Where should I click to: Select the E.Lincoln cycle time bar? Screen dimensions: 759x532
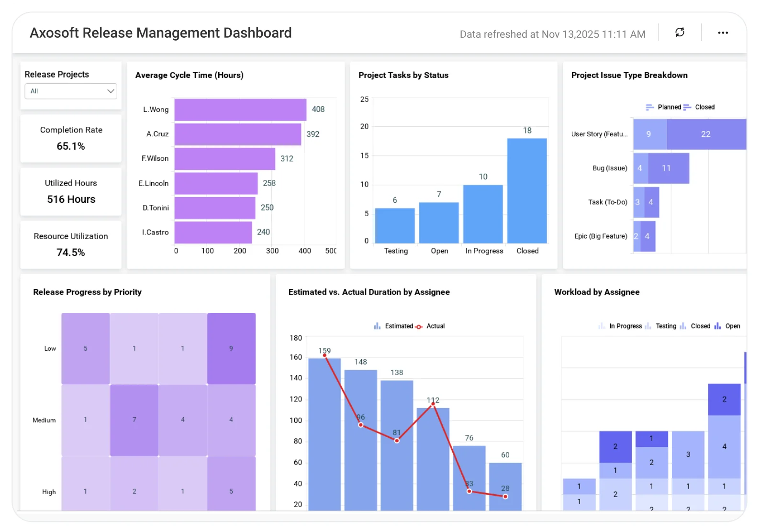pyautogui.click(x=216, y=183)
